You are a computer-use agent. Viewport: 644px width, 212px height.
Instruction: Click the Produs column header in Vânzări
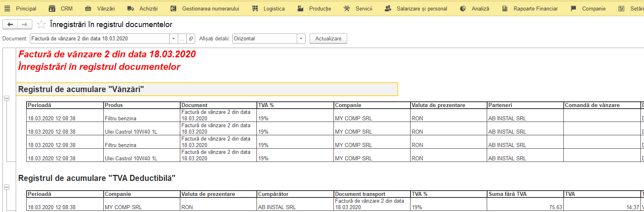click(142, 105)
